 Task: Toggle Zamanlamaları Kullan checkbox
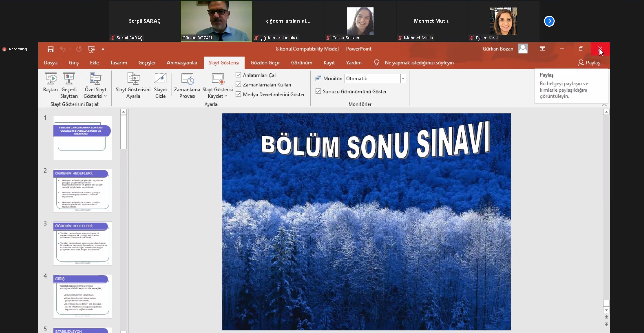click(238, 84)
